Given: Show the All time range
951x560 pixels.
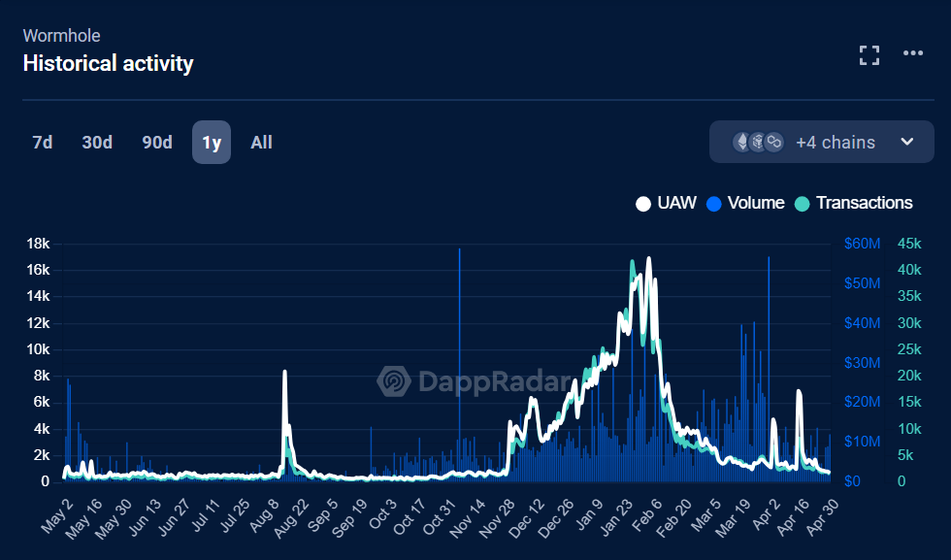Looking at the screenshot, I should [x=261, y=143].
